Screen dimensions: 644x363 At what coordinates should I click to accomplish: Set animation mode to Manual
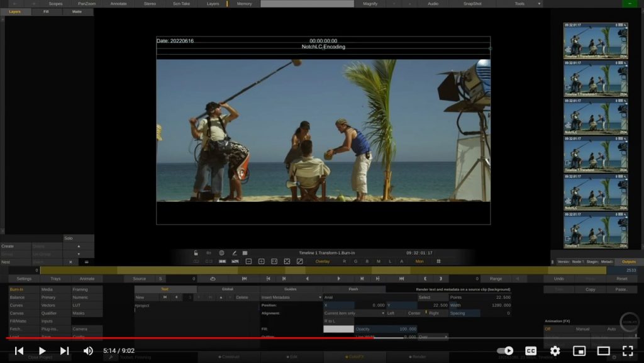582,329
